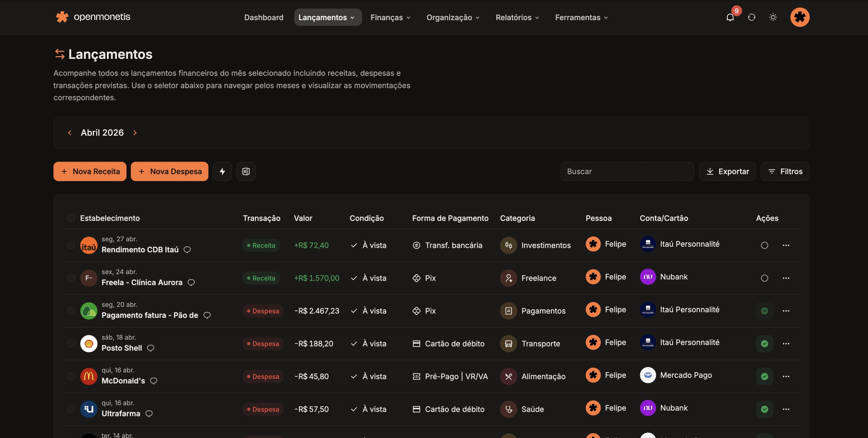Open the notifications bell
868x438 pixels.
pos(730,17)
